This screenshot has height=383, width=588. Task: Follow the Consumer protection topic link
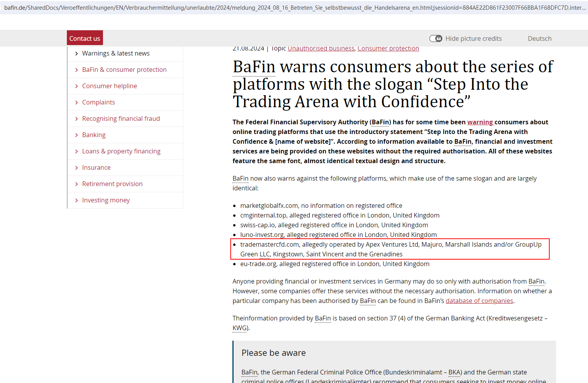click(388, 48)
